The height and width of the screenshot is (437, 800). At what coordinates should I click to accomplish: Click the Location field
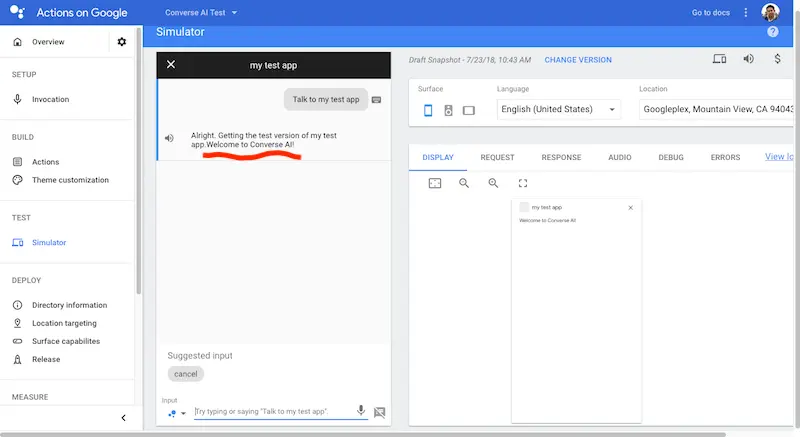point(716,109)
